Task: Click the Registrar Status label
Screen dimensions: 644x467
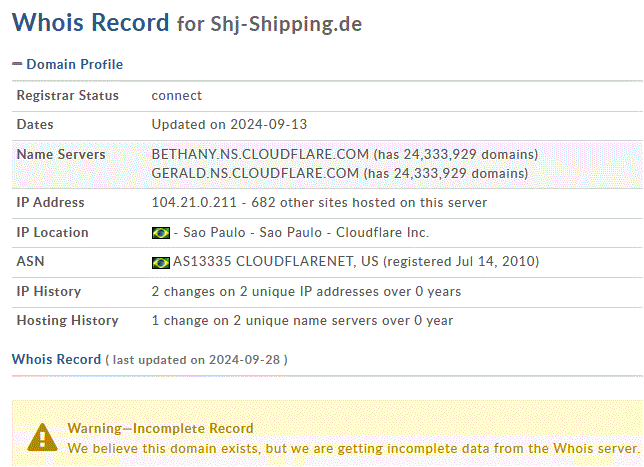Action: click(67, 95)
